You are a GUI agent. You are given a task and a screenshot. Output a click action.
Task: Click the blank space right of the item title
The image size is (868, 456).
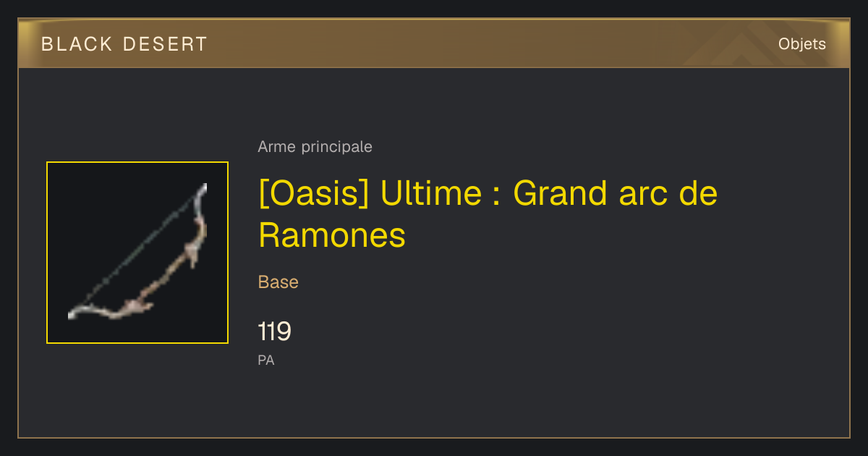[781, 214]
